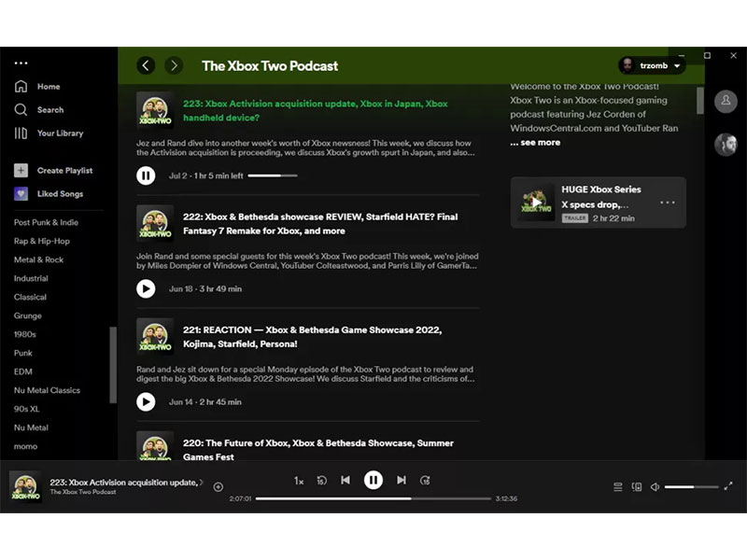Go back with the left arrow
747x560 pixels.
point(146,65)
